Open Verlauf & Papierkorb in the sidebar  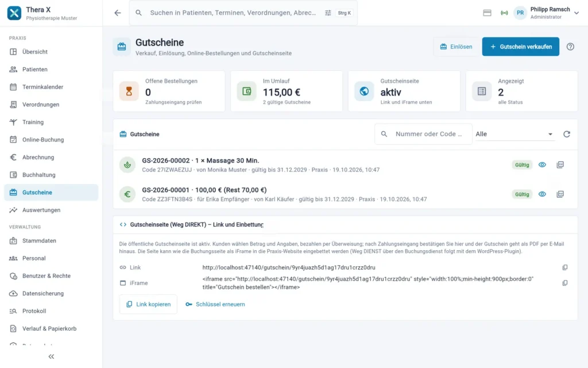coord(51,328)
